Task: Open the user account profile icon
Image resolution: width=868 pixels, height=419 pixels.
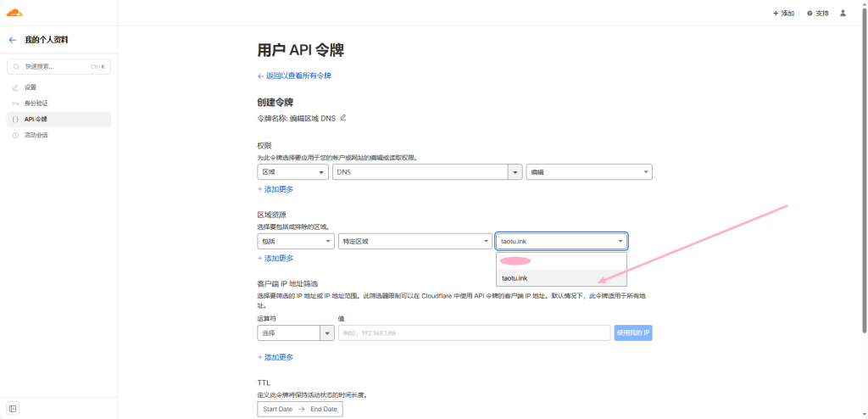Action: 843,13
